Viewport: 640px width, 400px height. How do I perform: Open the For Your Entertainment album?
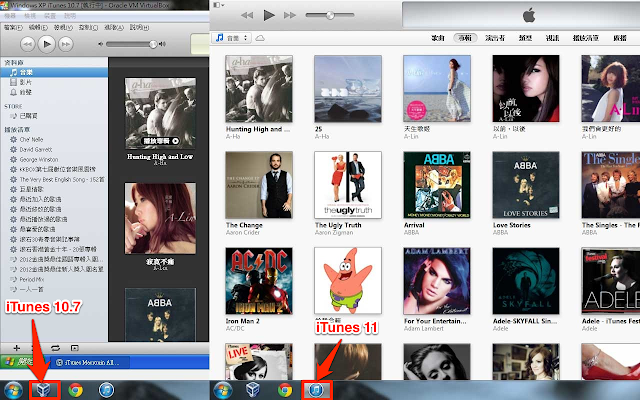tap(437, 281)
